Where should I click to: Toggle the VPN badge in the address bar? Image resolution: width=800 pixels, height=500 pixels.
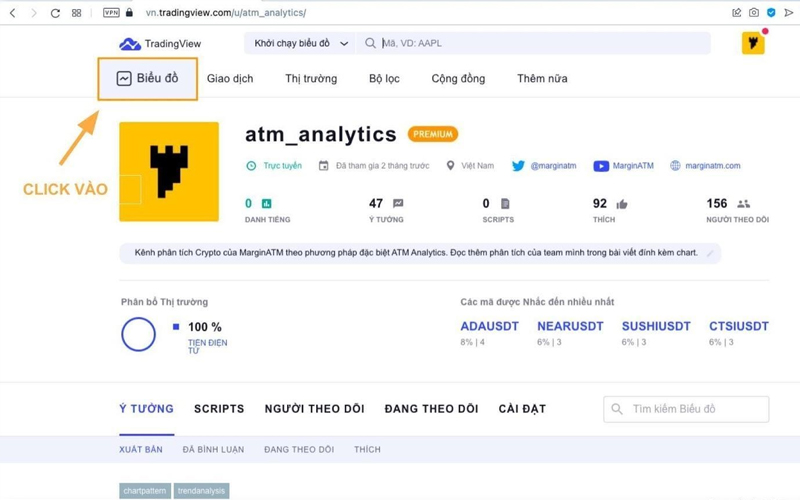pos(111,13)
